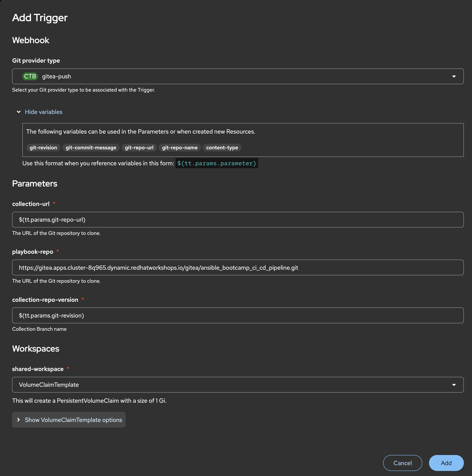Select the git-revision variable chip
This screenshot has width=472, height=476.
(x=43, y=148)
